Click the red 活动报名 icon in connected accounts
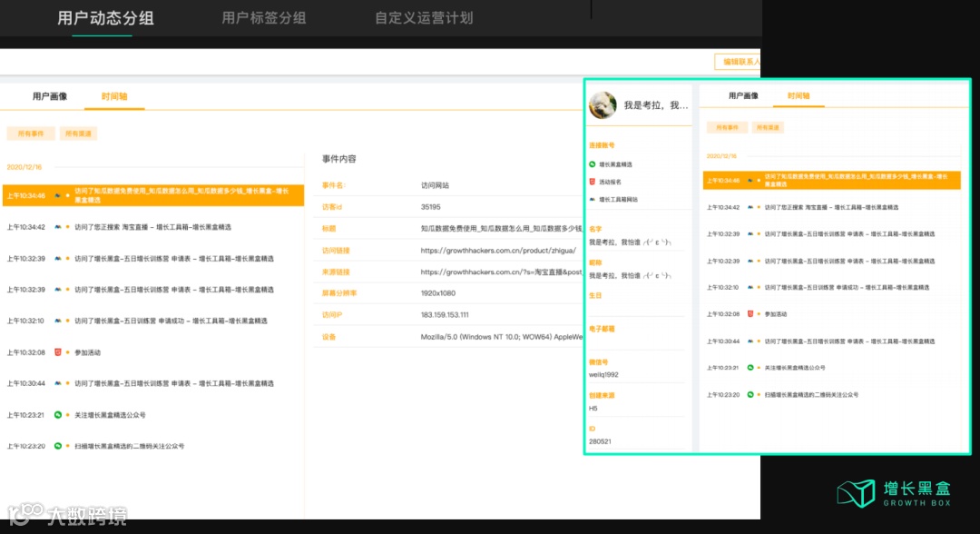The width and height of the screenshot is (980, 534). point(593,182)
